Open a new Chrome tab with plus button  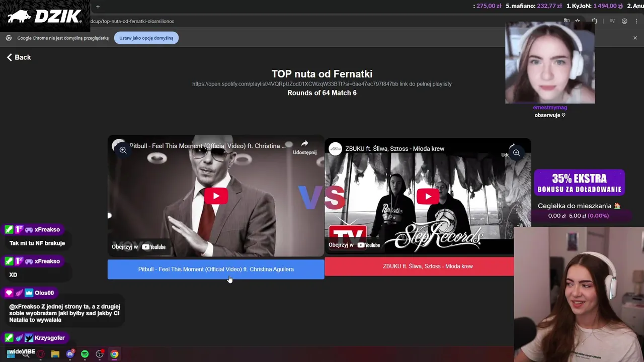point(98,7)
